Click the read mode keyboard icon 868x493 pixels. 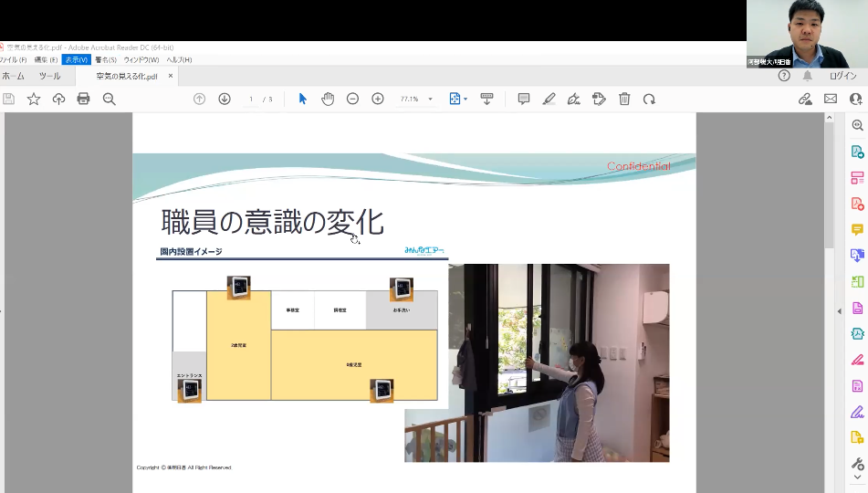click(486, 100)
